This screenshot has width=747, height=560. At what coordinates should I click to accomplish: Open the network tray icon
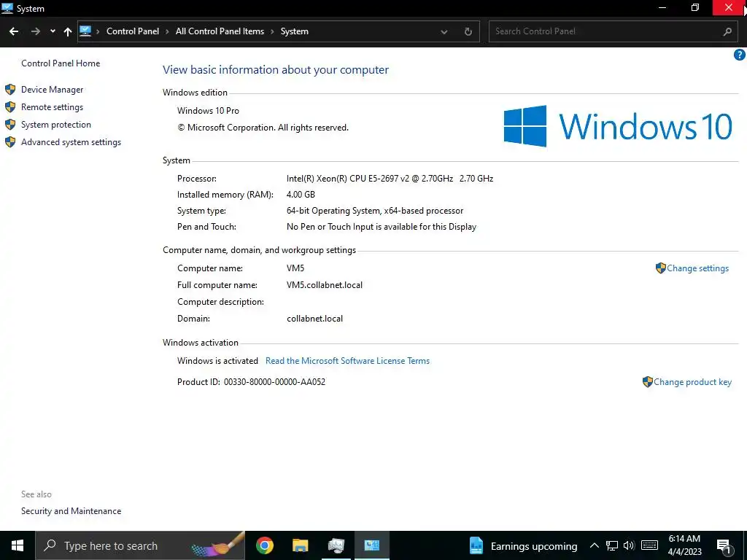coord(612,545)
